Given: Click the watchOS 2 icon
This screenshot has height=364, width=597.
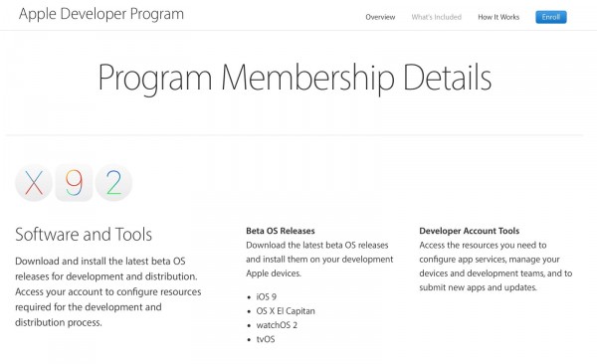Looking at the screenshot, I should pyautogui.click(x=113, y=183).
